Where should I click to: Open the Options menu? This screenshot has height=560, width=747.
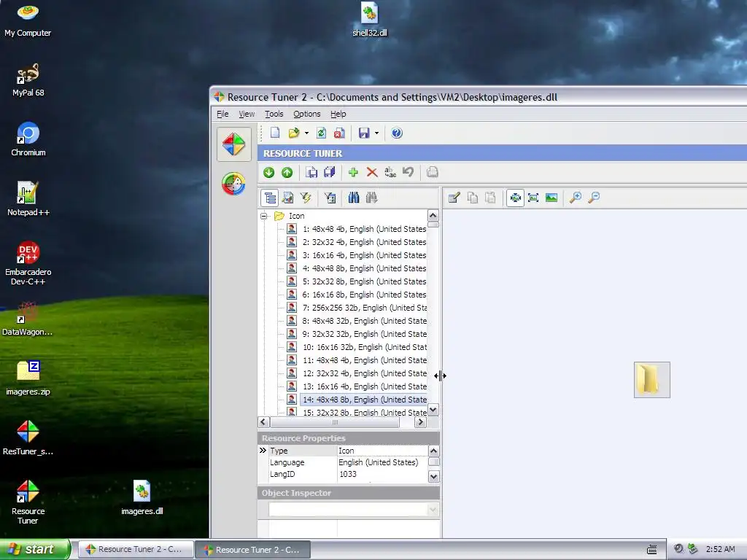[307, 114]
